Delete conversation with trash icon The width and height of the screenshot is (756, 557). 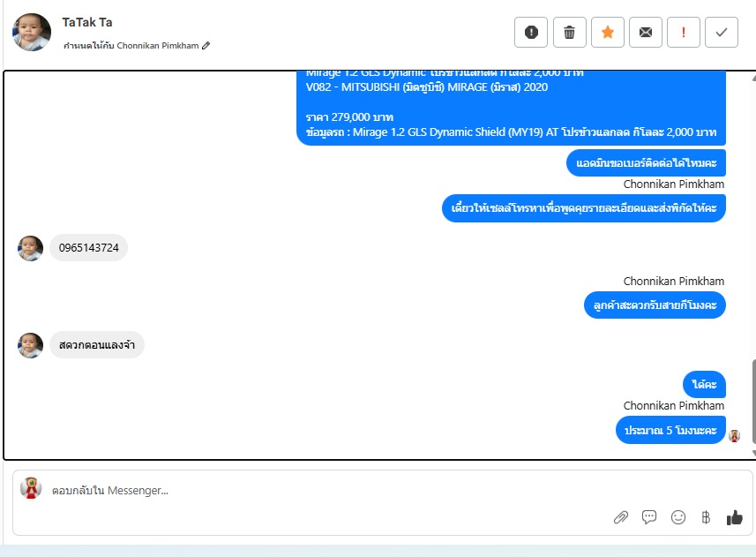click(x=569, y=33)
